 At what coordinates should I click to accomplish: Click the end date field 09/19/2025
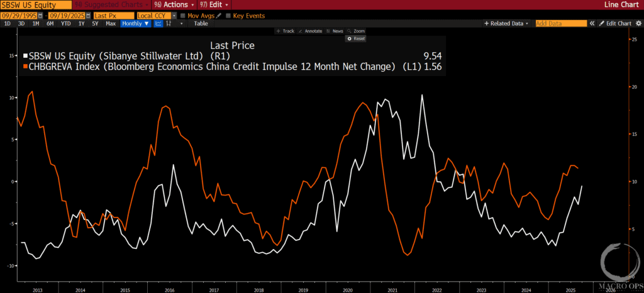point(67,16)
